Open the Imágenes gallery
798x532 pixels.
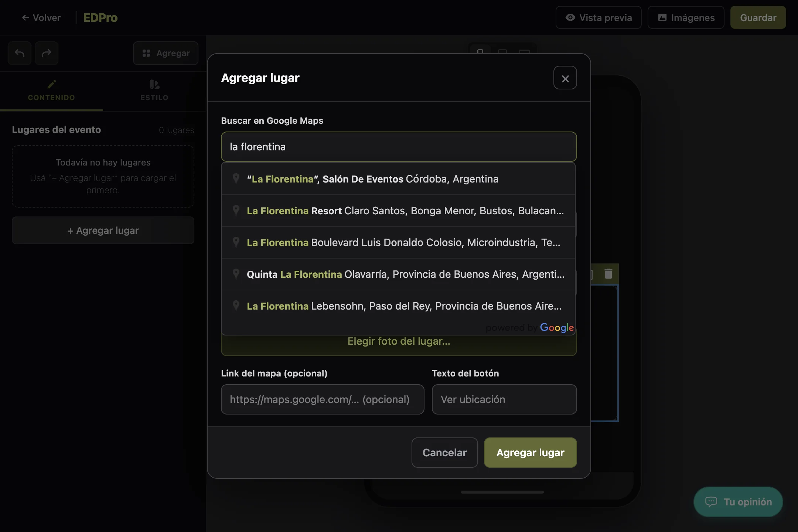[686, 18]
